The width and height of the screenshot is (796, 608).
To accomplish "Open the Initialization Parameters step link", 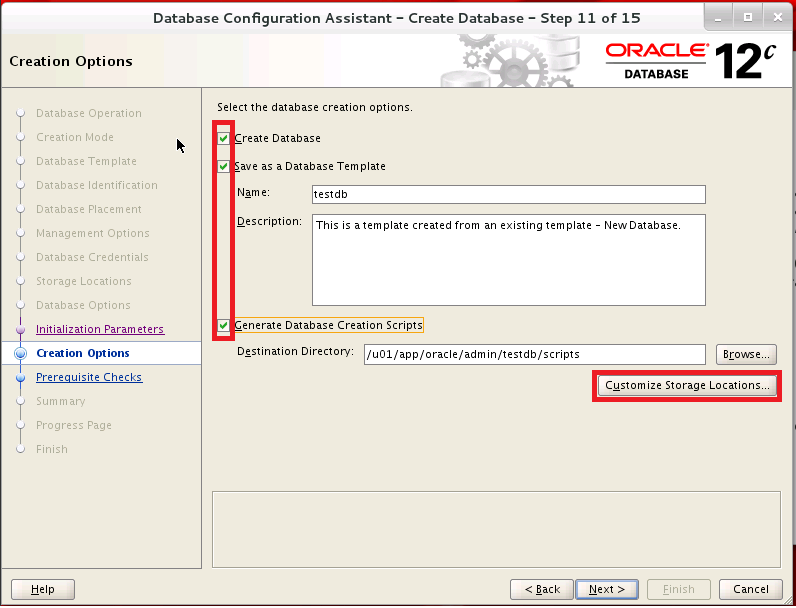I will (100, 329).
